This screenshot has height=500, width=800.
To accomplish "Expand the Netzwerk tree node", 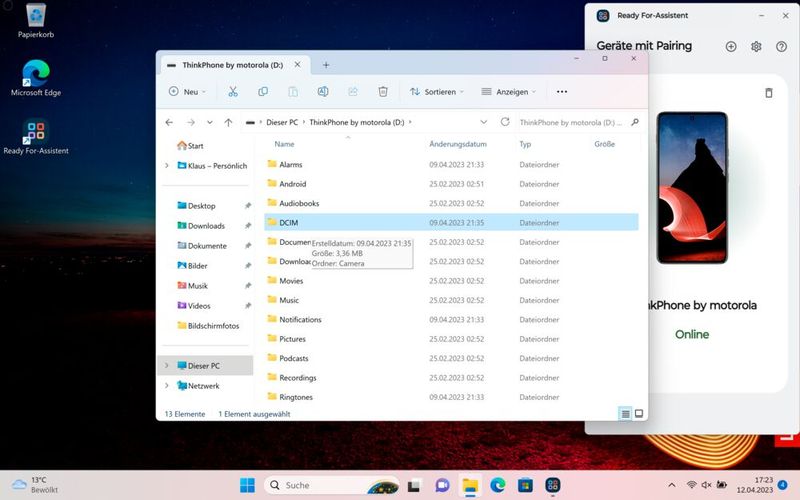I will point(167,385).
